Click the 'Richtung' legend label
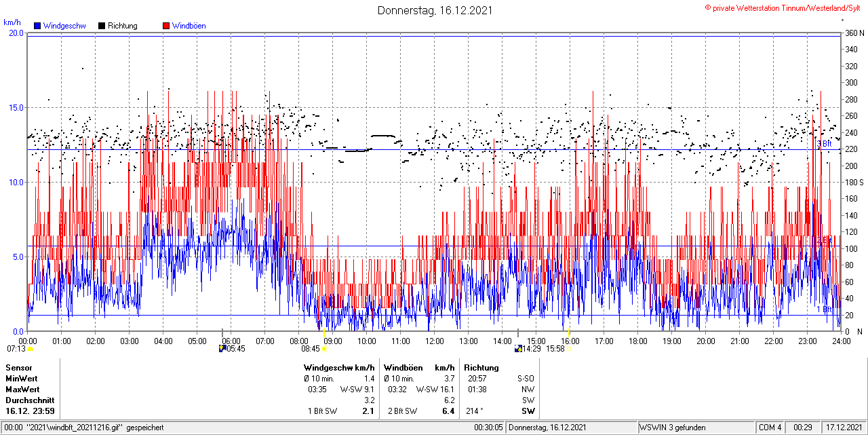The image size is (868, 435). (x=123, y=26)
